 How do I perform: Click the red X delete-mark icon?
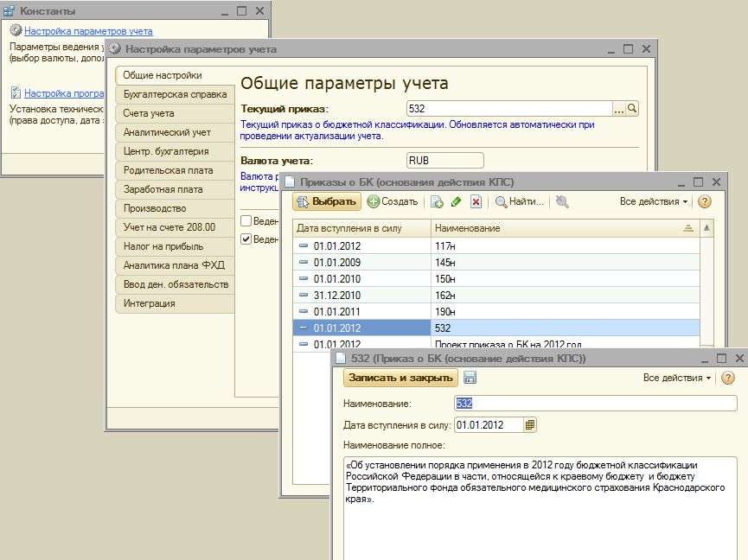476,202
